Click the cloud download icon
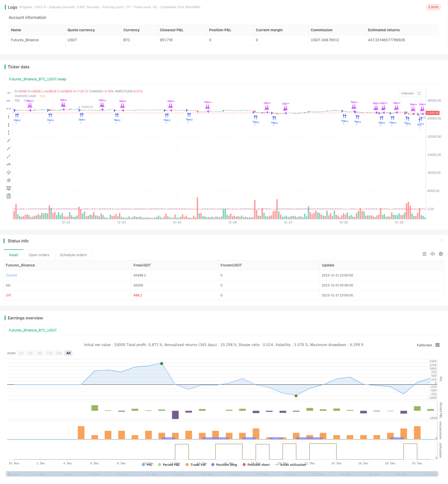The width and height of the screenshot is (448, 484). 432,254
